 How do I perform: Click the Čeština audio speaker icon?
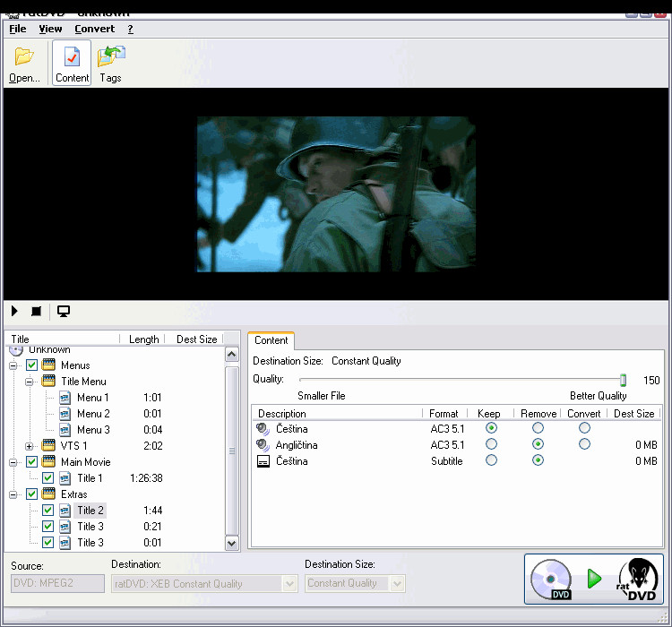tap(263, 428)
